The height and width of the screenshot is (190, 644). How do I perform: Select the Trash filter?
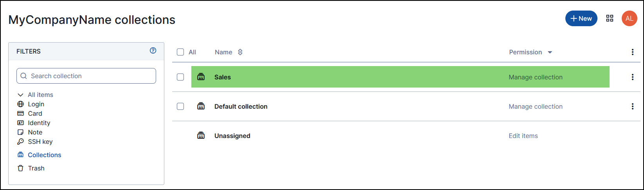pyautogui.click(x=36, y=168)
